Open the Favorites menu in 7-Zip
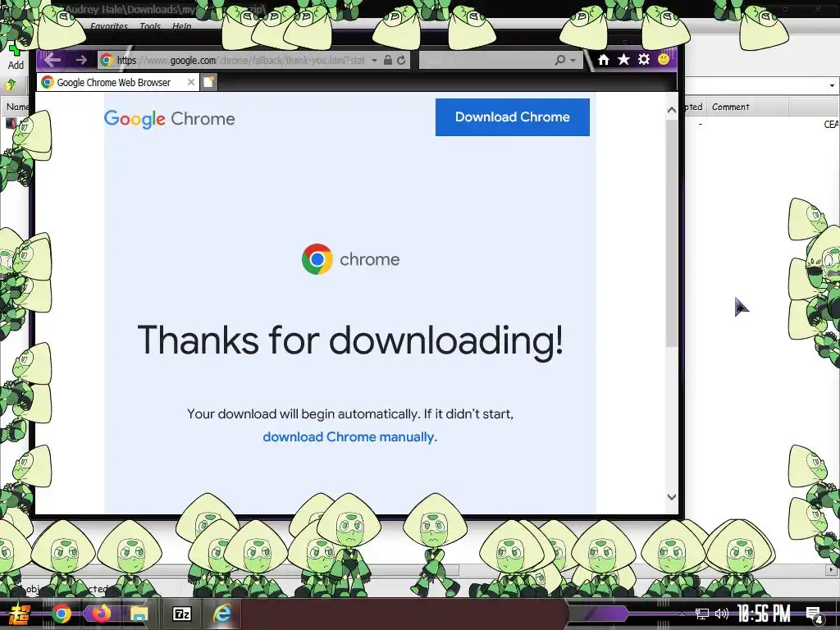The image size is (840, 630). click(x=109, y=26)
